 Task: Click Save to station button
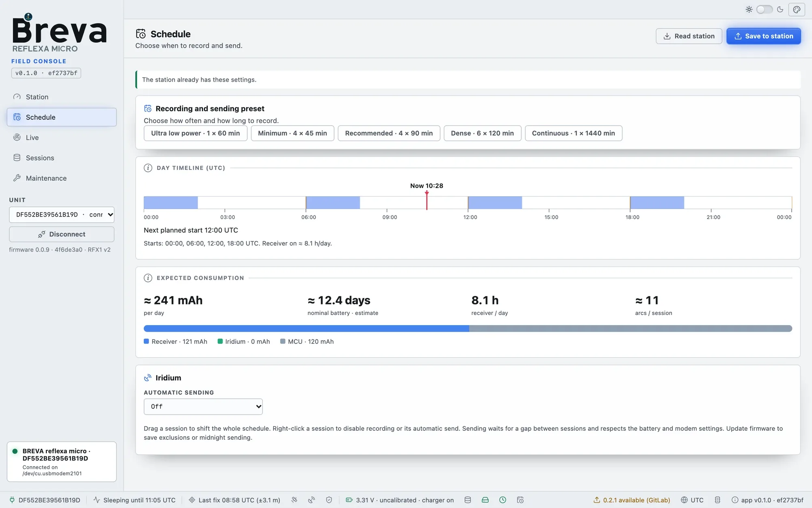tap(764, 36)
